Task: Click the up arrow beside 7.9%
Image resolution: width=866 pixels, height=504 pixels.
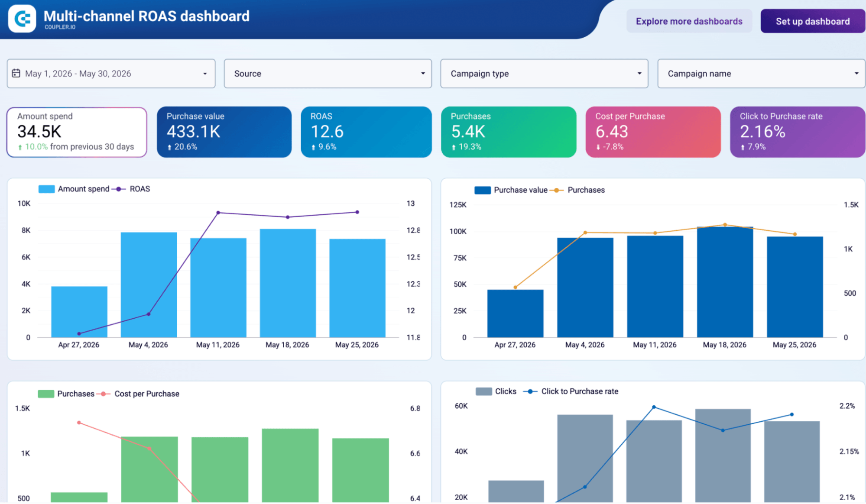Action: point(743,148)
